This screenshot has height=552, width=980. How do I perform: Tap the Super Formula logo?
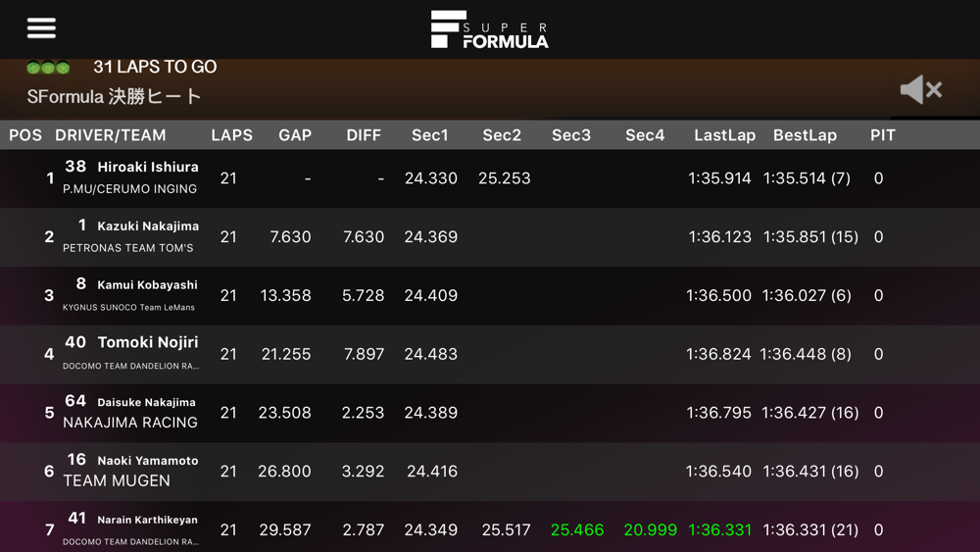490,29
